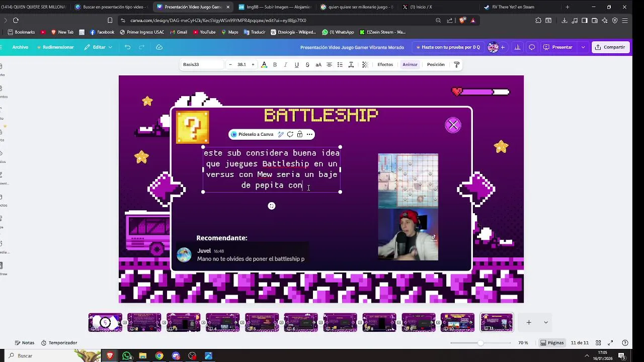Expand the add page options chevron

[546, 322]
